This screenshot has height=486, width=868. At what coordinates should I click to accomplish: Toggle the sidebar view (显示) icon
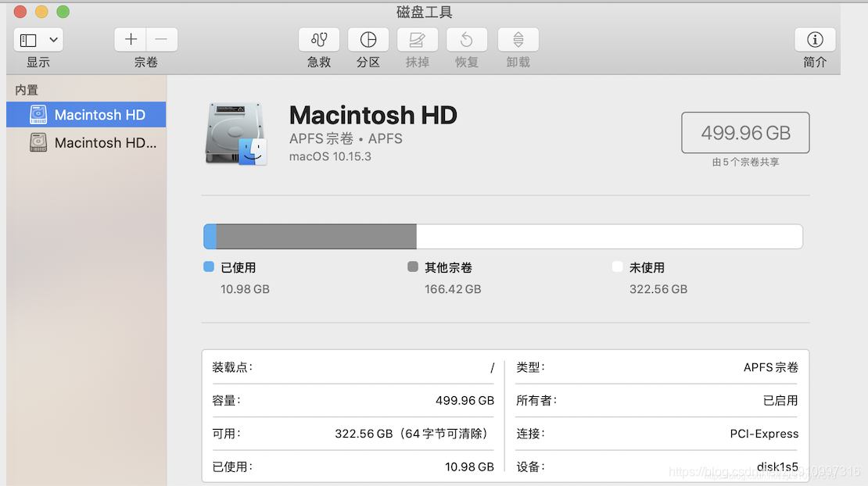(28, 40)
